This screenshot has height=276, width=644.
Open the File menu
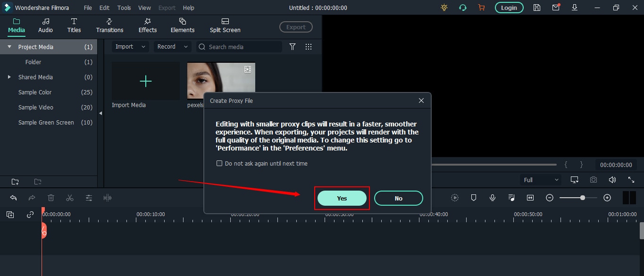(x=88, y=8)
